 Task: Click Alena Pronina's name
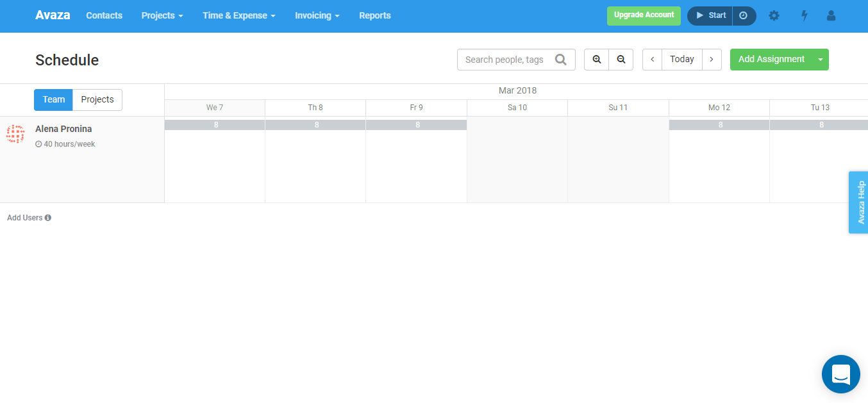point(63,129)
